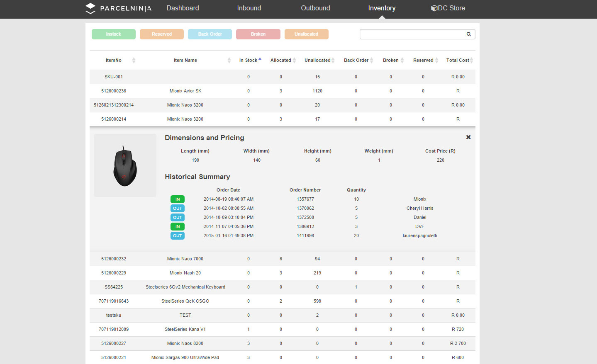The width and height of the screenshot is (597, 364).
Task: Click the Item Name column header
Action: point(185,61)
